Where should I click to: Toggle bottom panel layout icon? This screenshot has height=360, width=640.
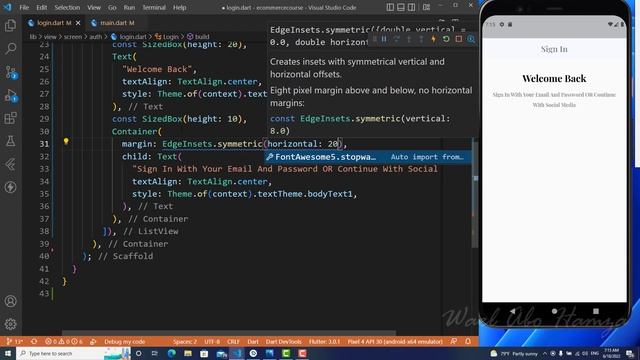point(401,7)
